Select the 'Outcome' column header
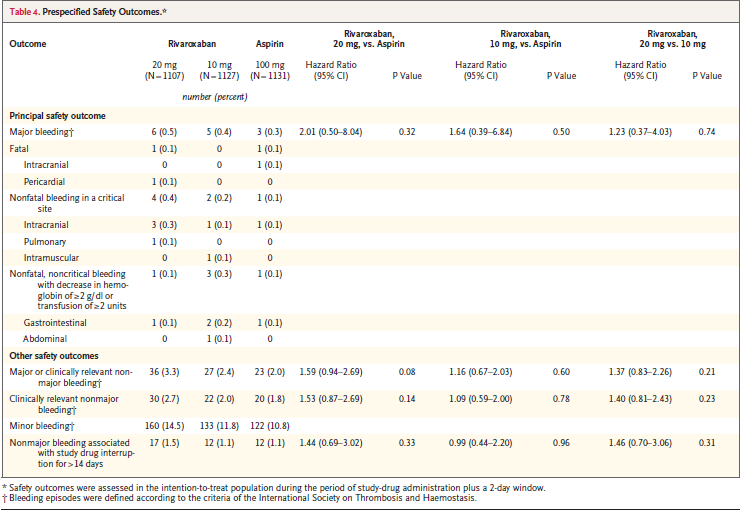Viewport: 753px width, 516px height. pos(28,44)
